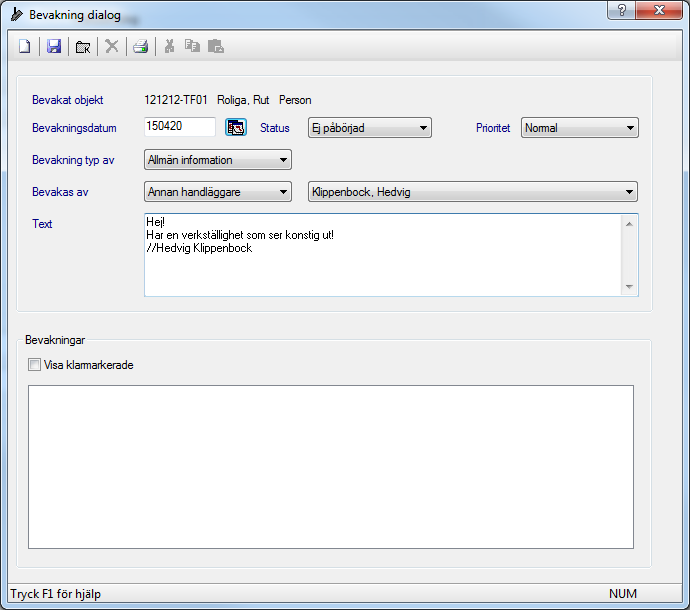Image resolution: width=690 pixels, height=610 pixels.
Task: Open the Status dropdown showing Ej påbörjad
Action: [370, 128]
